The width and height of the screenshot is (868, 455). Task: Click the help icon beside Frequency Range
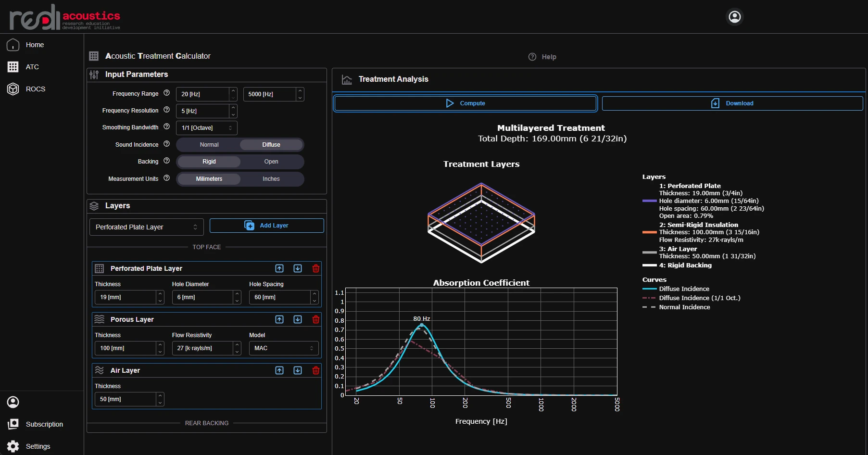pos(166,93)
